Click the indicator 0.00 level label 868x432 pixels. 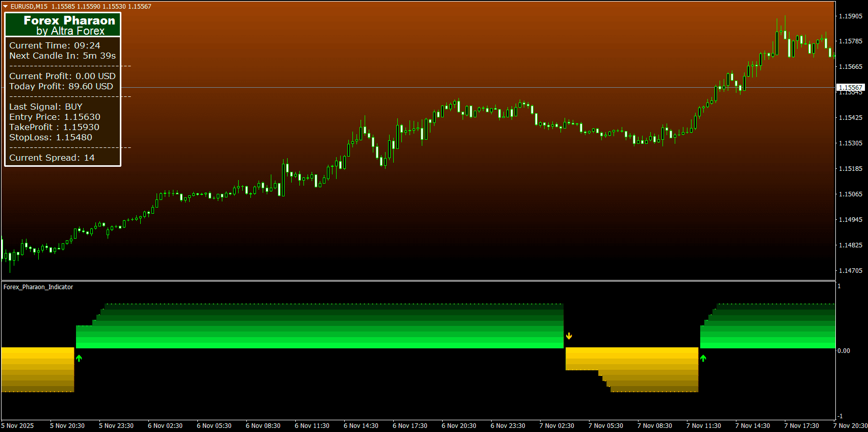pyautogui.click(x=844, y=351)
